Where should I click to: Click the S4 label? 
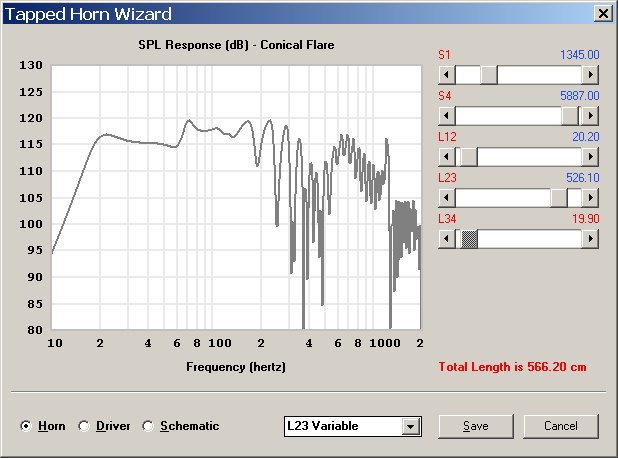[x=445, y=96]
